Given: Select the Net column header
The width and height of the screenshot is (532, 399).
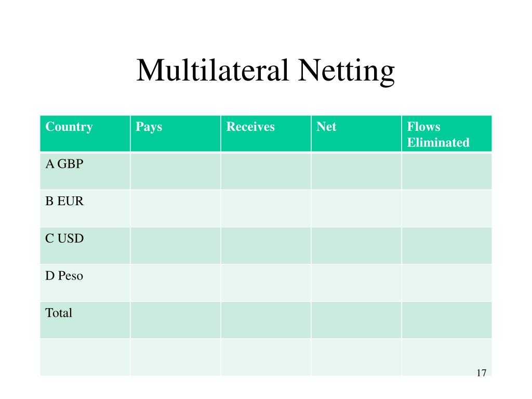Looking at the screenshot, I should coord(356,134).
